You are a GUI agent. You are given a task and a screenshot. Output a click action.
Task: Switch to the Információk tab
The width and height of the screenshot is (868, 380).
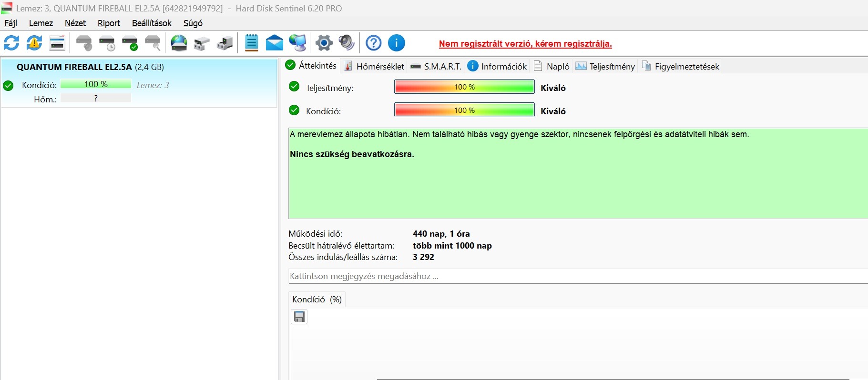(497, 66)
